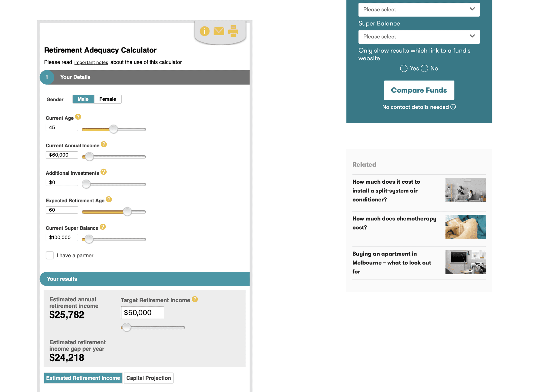This screenshot has width=543, height=392.
Task: Open Current Age help question mark
Action: click(78, 117)
